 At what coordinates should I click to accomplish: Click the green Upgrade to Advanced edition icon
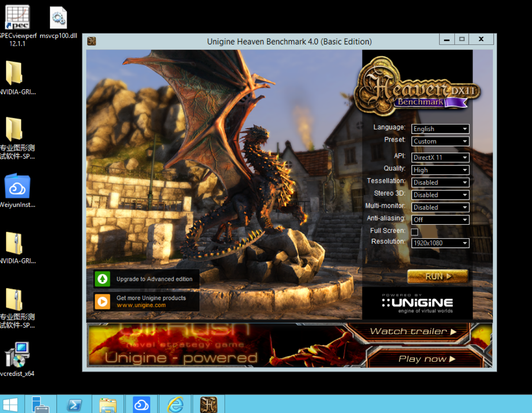click(102, 279)
